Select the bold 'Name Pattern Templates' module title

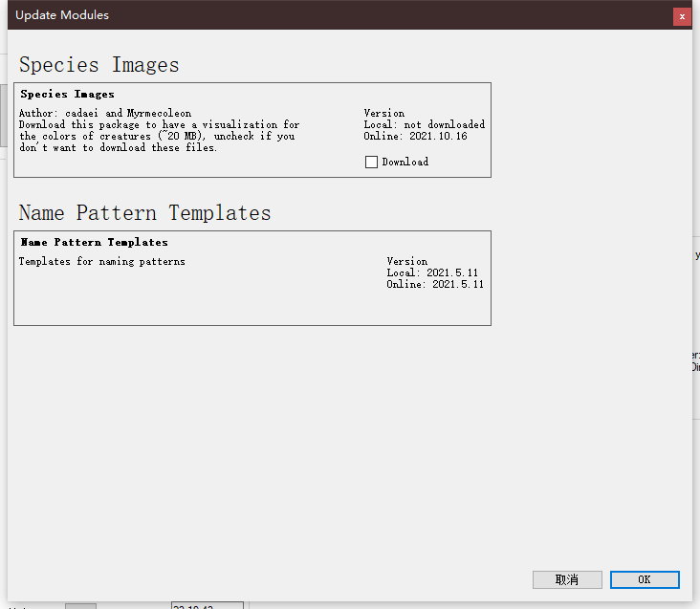pyautogui.click(x=95, y=242)
